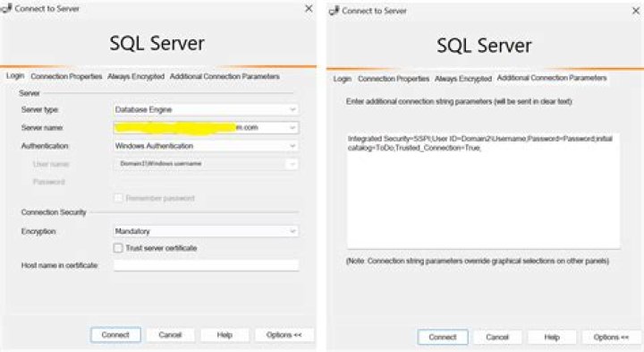Expand the Server name combo box
The width and height of the screenshot is (644, 352).
coord(292,127)
